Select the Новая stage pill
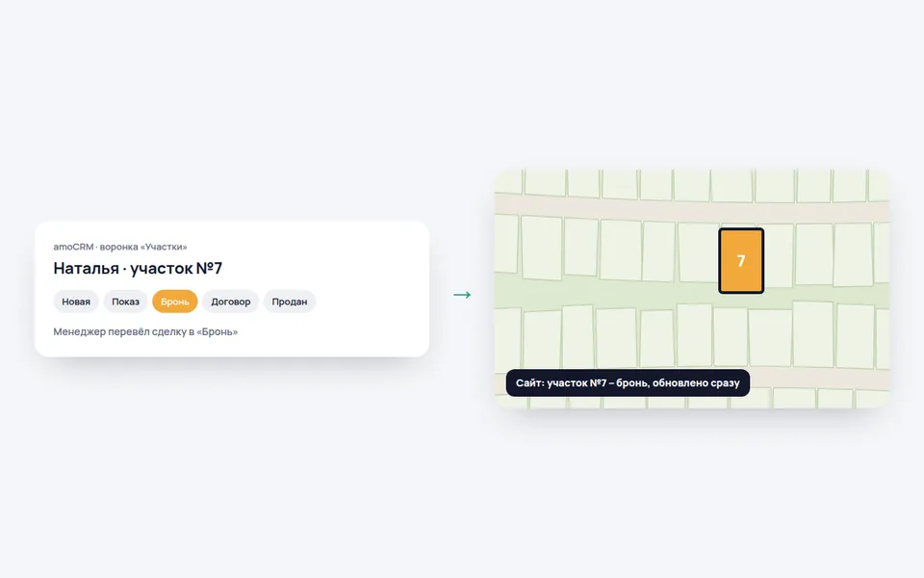 click(x=76, y=302)
